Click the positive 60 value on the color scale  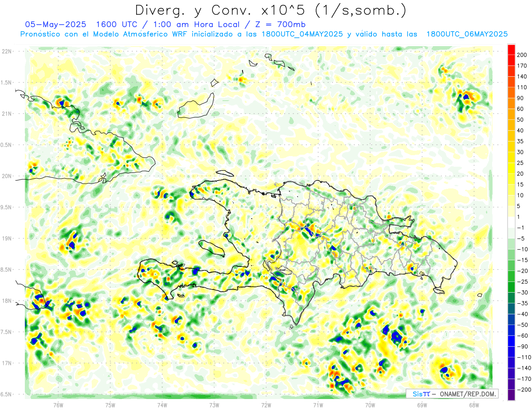[x=520, y=109]
